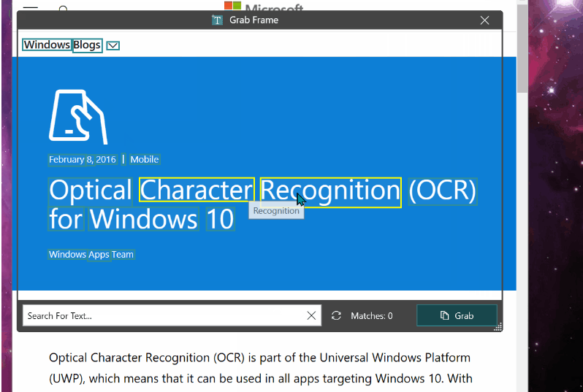Click the browser page vertical scrollbar thumb

tap(522, 48)
